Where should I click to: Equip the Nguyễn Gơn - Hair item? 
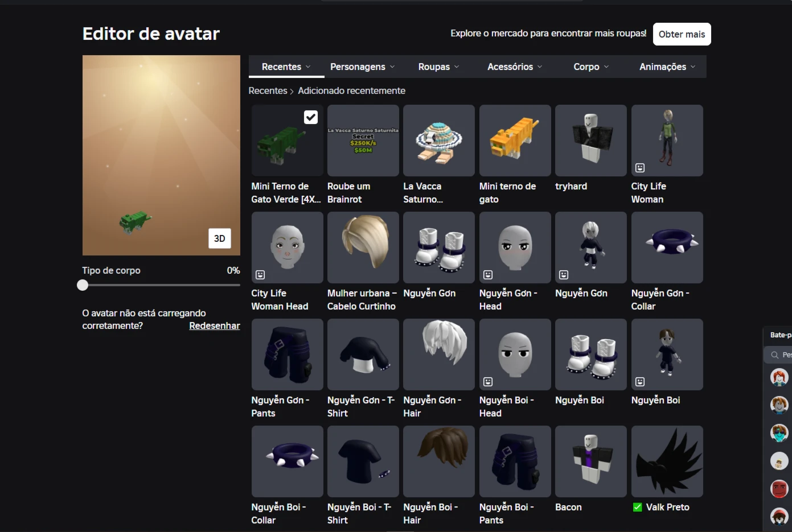point(439,354)
